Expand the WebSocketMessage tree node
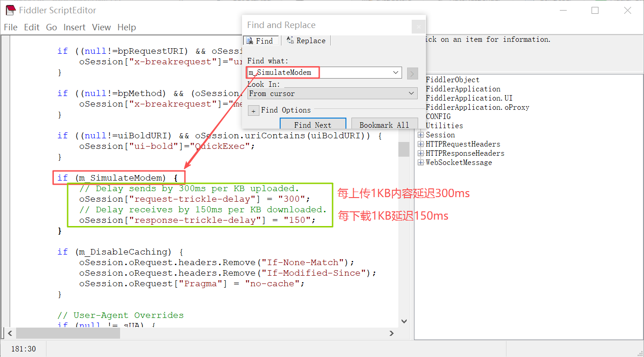This screenshot has width=644, height=357. pyautogui.click(x=420, y=163)
